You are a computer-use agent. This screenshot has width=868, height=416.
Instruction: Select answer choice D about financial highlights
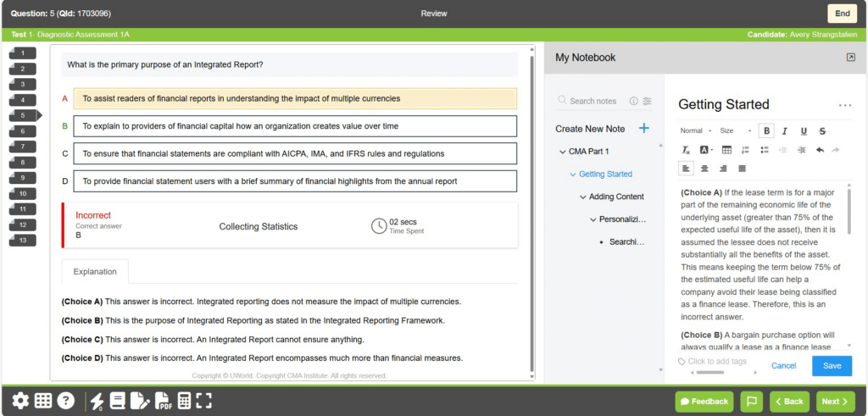295,181
